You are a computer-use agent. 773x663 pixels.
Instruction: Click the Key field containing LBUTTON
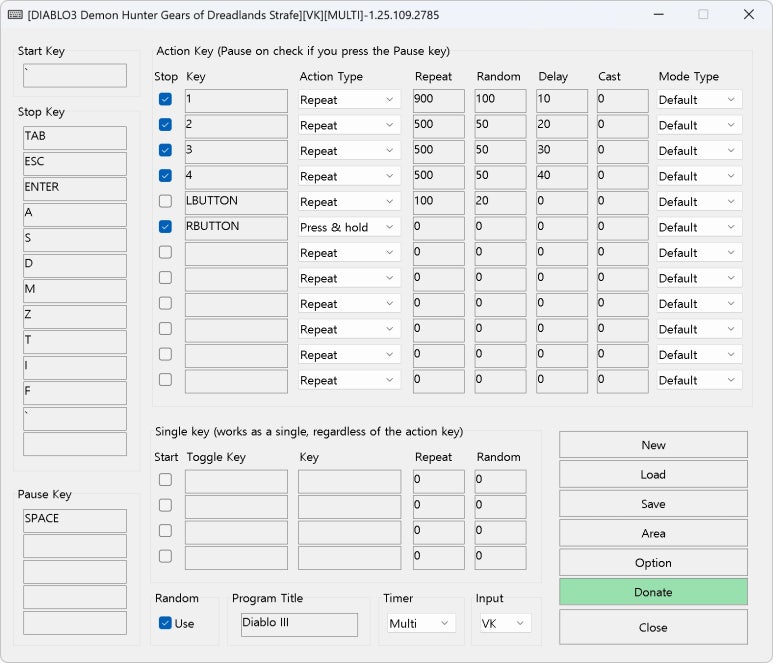point(237,203)
